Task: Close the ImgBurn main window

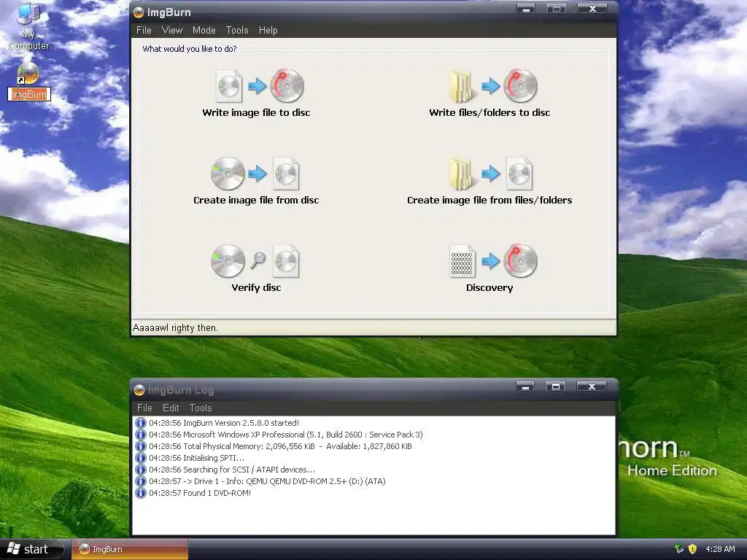Action: click(x=592, y=9)
